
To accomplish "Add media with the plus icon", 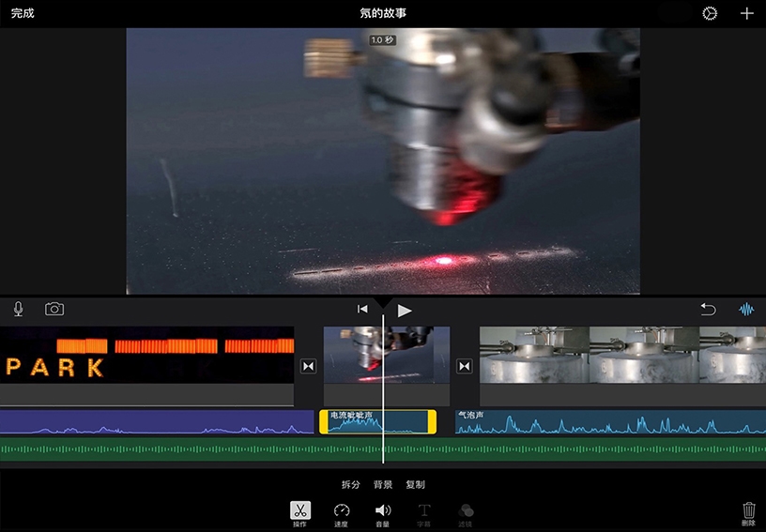I will pos(747,14).
